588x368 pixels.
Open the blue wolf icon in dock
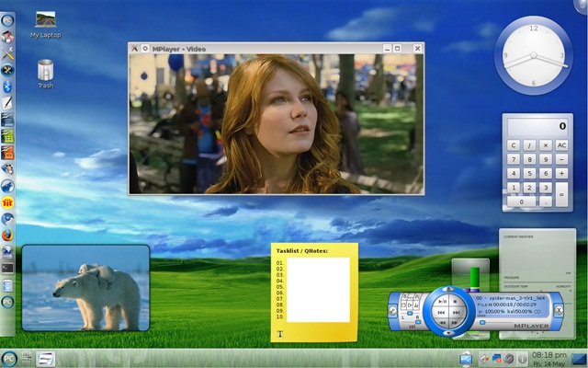click(7, 186)
